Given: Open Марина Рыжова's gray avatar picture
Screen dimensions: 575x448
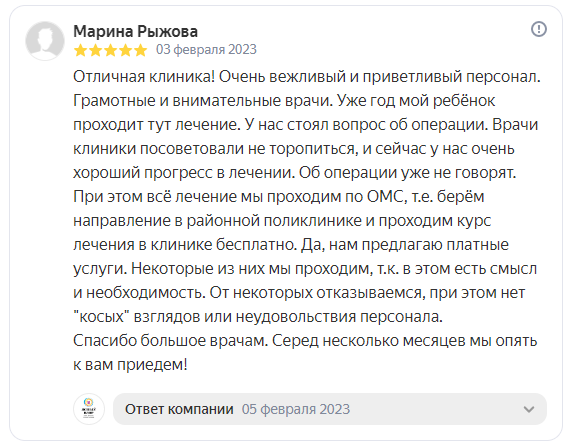Looking at the screenshot, I should click(45, 41).
